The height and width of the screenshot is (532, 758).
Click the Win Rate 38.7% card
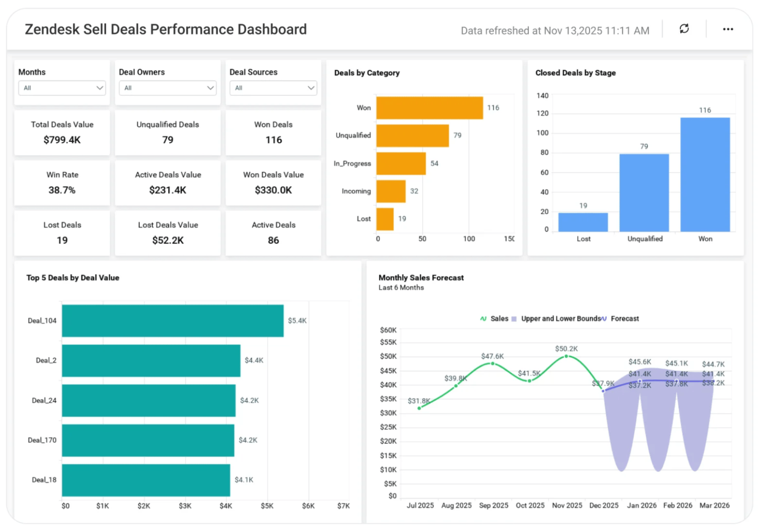(62, 183)
